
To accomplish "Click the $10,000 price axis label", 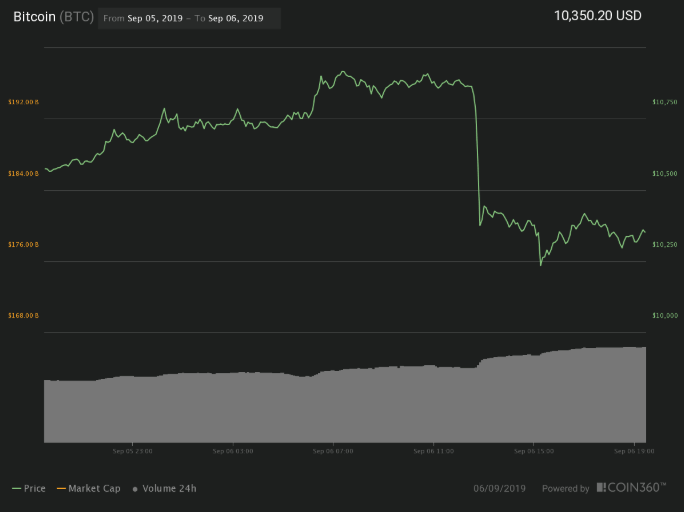I will tap(665, 315).
